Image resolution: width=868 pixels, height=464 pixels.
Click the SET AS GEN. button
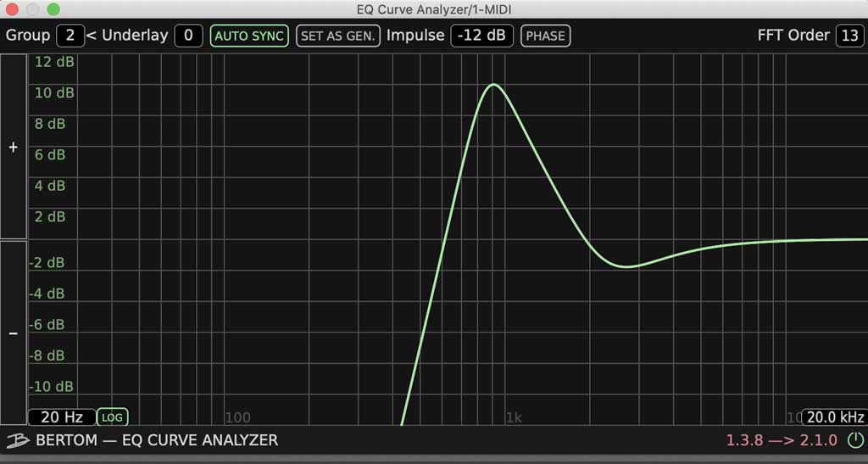pyautogui.click(x=338, y=36)
